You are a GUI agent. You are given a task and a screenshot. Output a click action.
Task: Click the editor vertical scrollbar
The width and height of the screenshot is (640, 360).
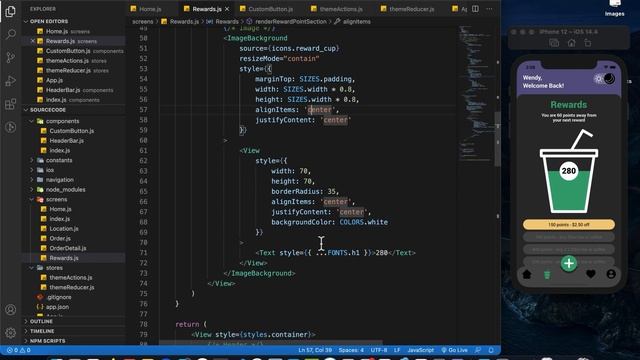[x=498, y=139]
